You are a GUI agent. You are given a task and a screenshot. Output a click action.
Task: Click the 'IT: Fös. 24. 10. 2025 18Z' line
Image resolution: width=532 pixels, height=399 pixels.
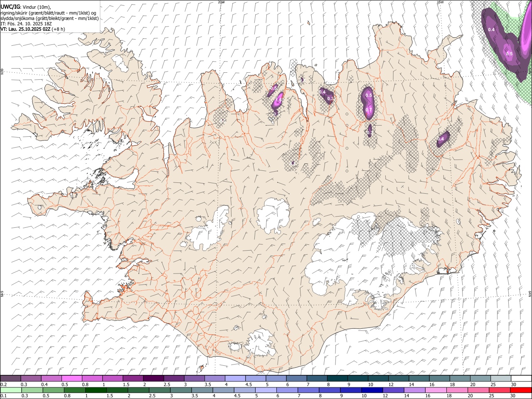[x=26, y=24]
